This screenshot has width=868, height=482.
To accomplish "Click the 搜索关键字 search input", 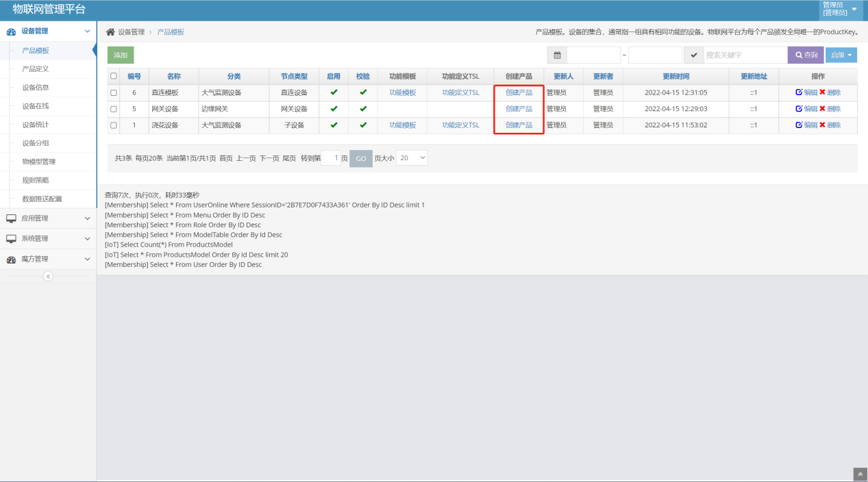I will tap(745, 55).
